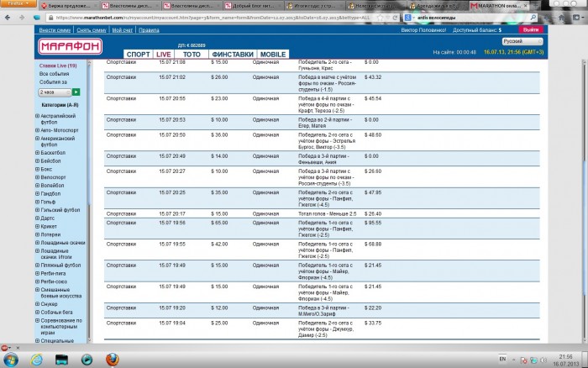588x368 pixels.
Task: Click the $ 65.00 stake cell
Action: click(219, 223)
